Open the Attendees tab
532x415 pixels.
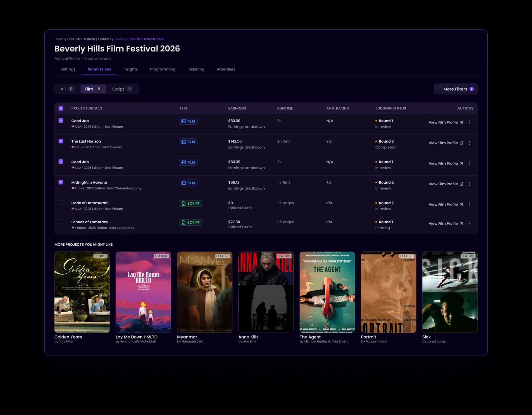coord(226,69)
